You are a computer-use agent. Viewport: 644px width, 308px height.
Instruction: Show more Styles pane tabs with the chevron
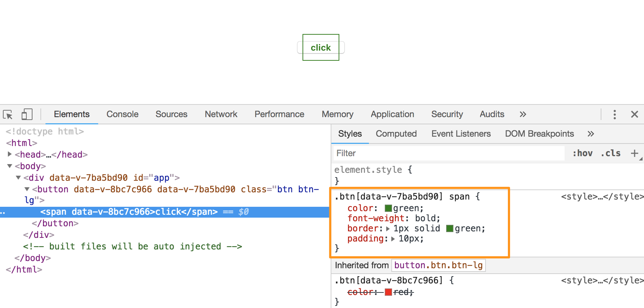[591, 134]
